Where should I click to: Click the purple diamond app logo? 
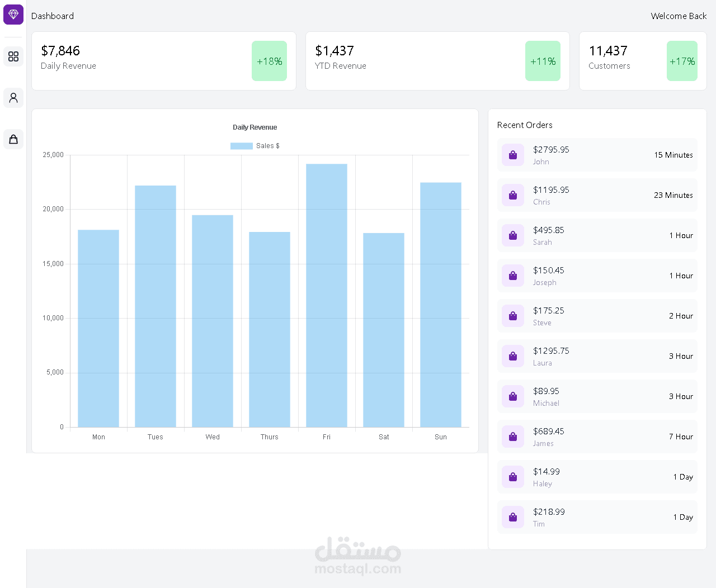pyautogui.click(x=13, y=14)
